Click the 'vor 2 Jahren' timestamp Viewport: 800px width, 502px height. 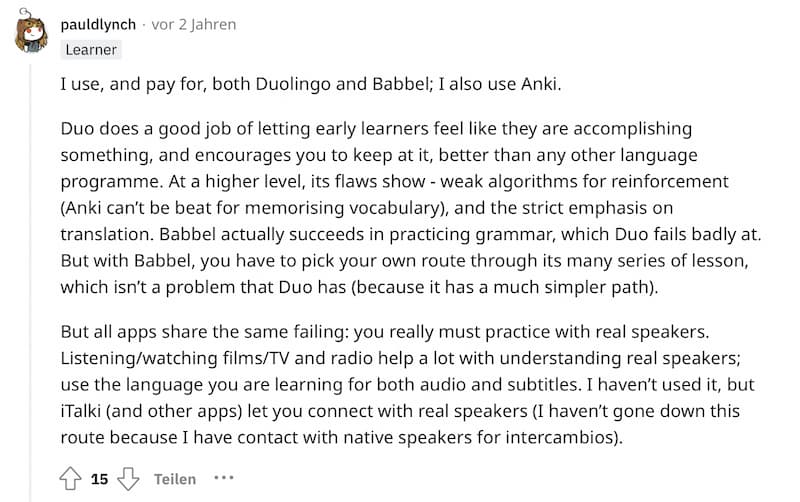coord(194,24)
